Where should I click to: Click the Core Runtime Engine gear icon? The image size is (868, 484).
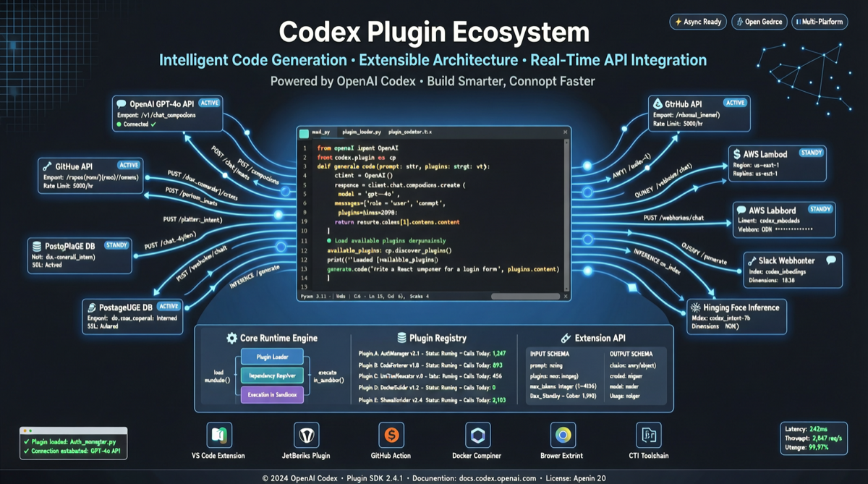coord(231,338)
